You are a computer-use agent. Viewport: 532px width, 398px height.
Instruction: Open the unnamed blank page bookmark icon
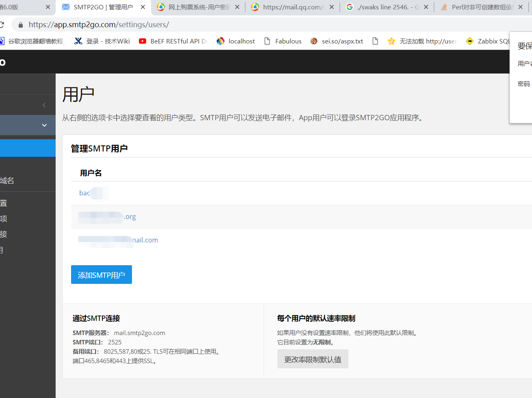(x=375, y=41)
